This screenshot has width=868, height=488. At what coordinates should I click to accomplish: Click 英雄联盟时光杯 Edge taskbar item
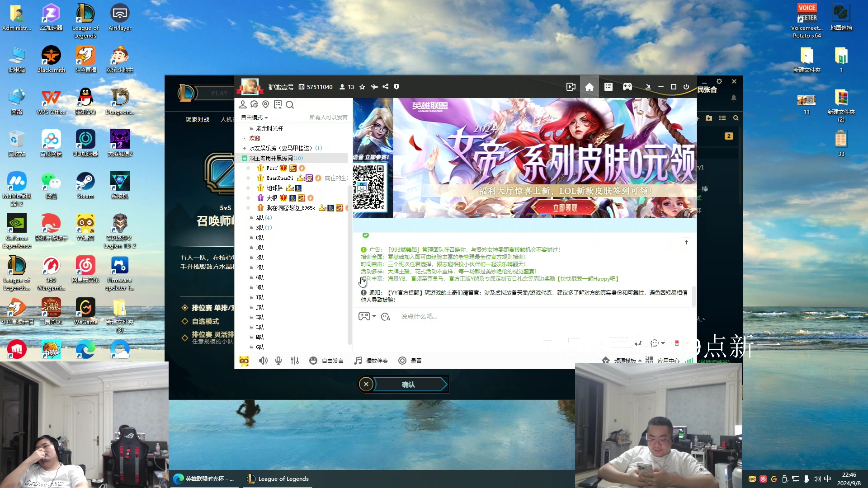pyautogui.click(x=204, y=479)
